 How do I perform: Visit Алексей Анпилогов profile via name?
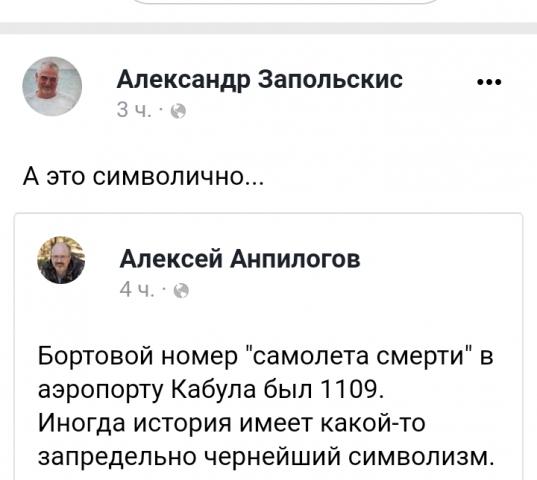point(240,259)
